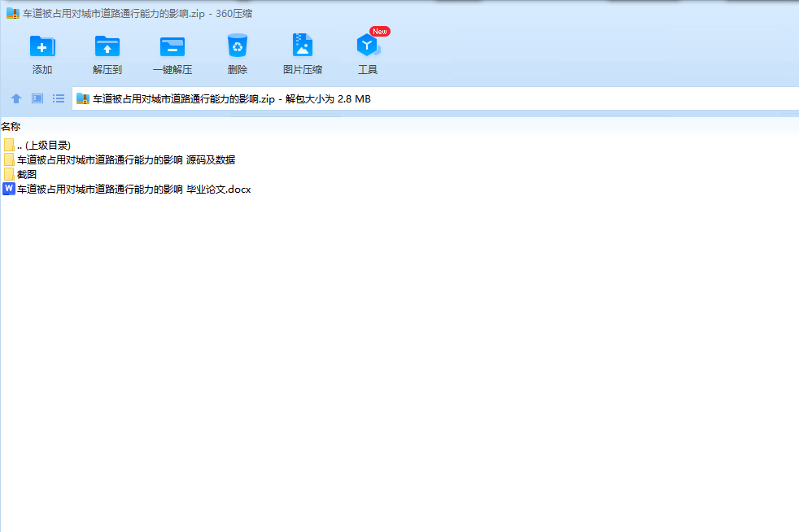Click the 解压到 (Extract to) icon
The width and height of the screenshot is (799, 532).
tap(107, 46)
